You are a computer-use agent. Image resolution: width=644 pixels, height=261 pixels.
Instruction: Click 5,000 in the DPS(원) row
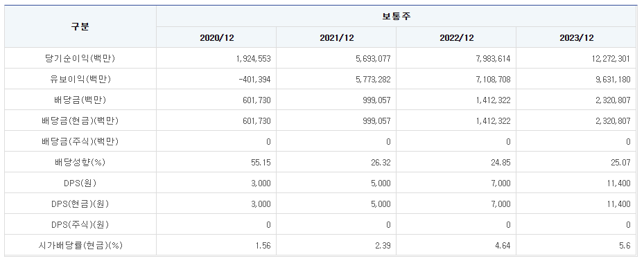point(381,183)
